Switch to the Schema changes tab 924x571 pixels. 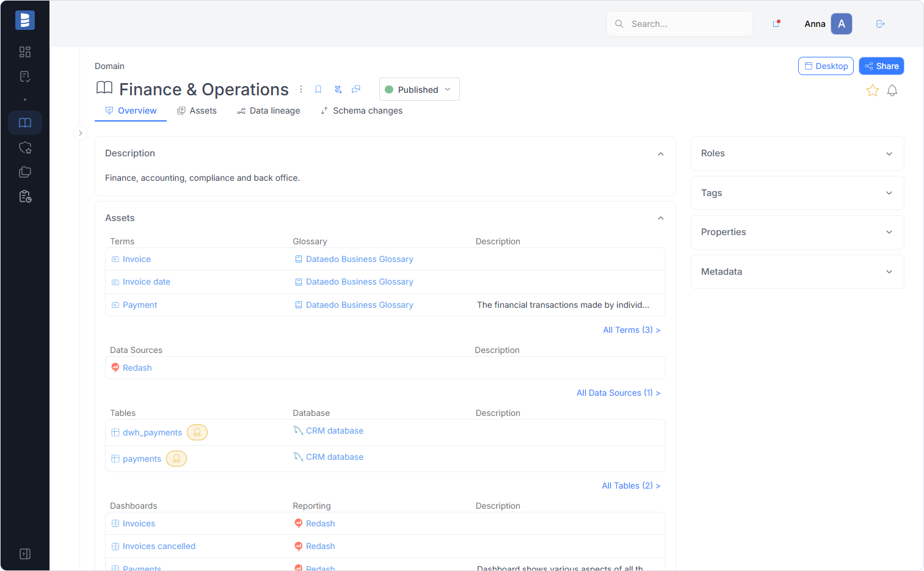(x=362, y=111)
